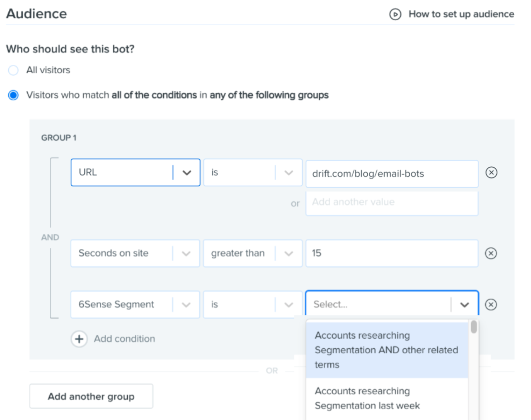Open the 'greater than' operator dropdown
This screenshot has width=531, height=420.
253,253
